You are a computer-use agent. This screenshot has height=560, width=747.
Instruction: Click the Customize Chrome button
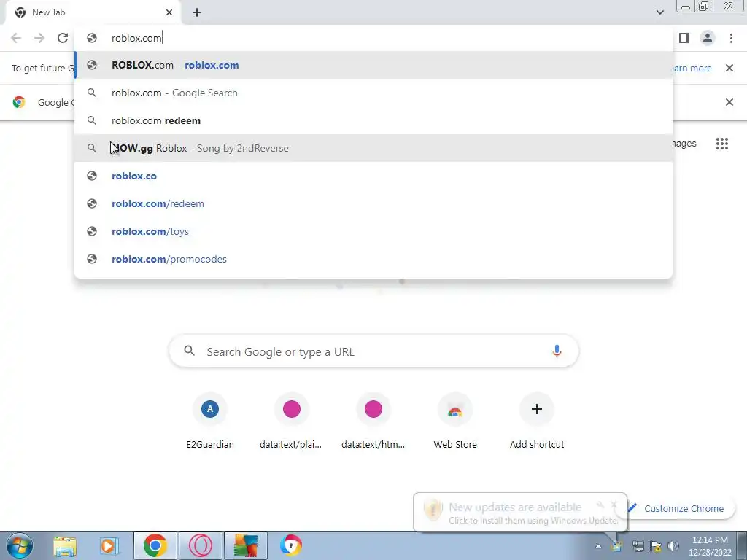tap(681, 508)
